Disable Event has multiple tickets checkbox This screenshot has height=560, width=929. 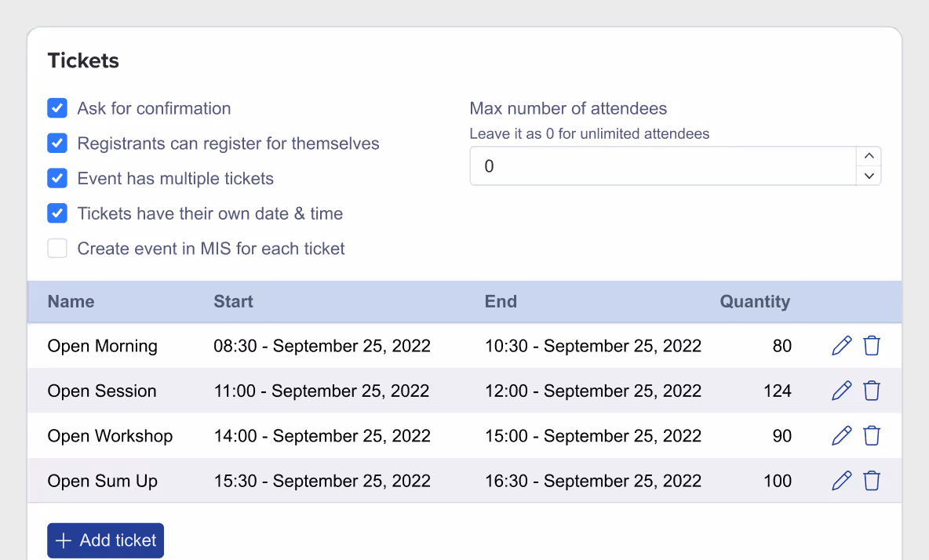point(57,178)
